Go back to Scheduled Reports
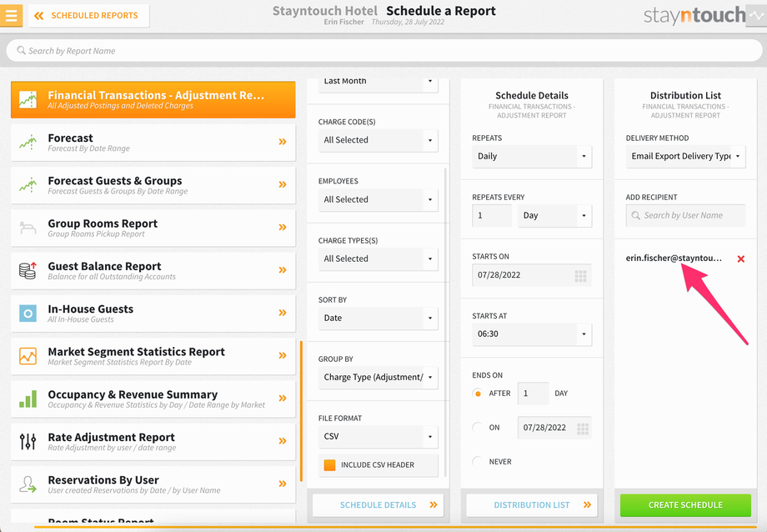The image size is (767, 532). pos(88,16)
